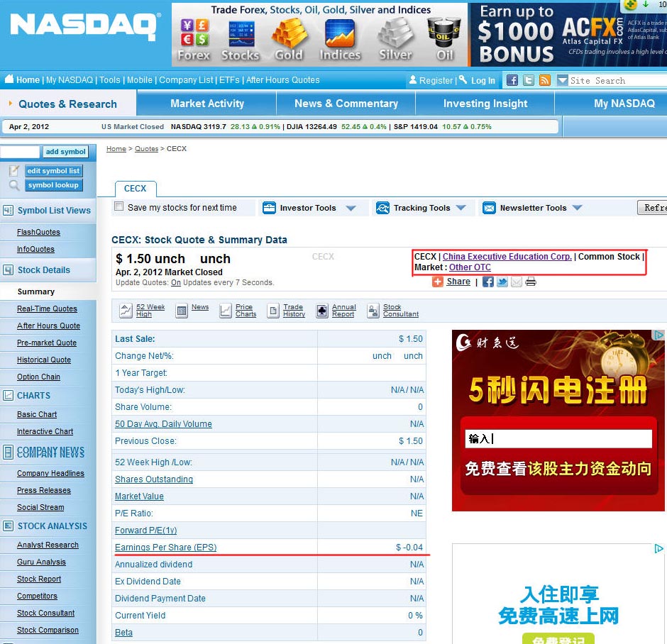Screen dimensions: 667x644
Task: Click the Trade History document icon
Action: [273, 311]
